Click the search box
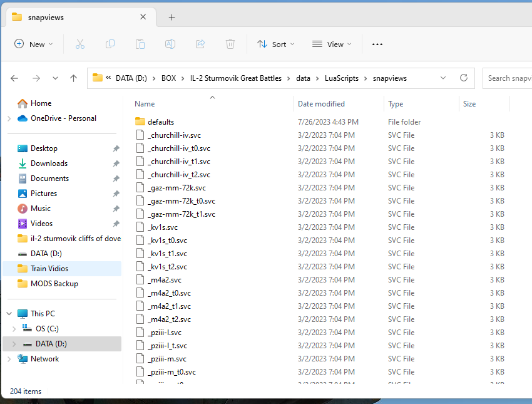 pos(507,78)
